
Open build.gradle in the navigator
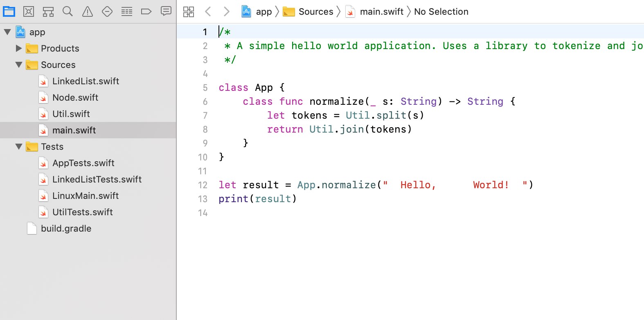point(88,228)
